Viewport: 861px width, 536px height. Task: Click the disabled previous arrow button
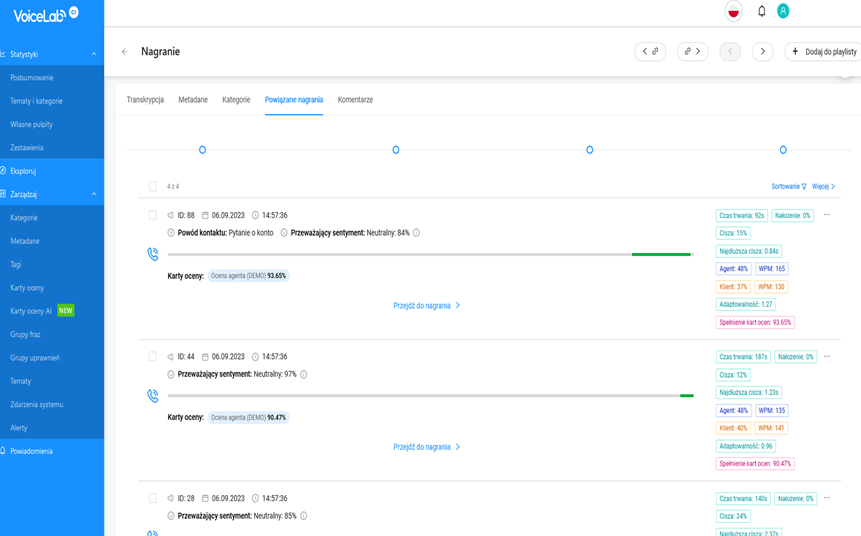coord(730,52)
